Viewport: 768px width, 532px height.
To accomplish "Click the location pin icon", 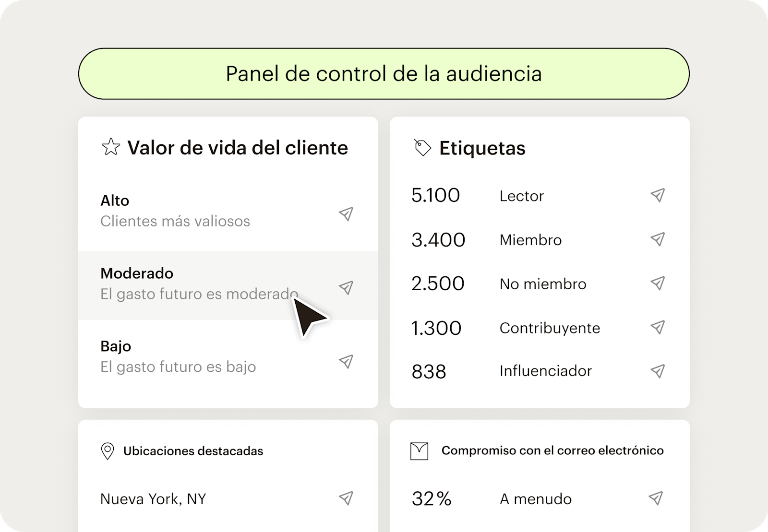I will [x=108, y=451].
